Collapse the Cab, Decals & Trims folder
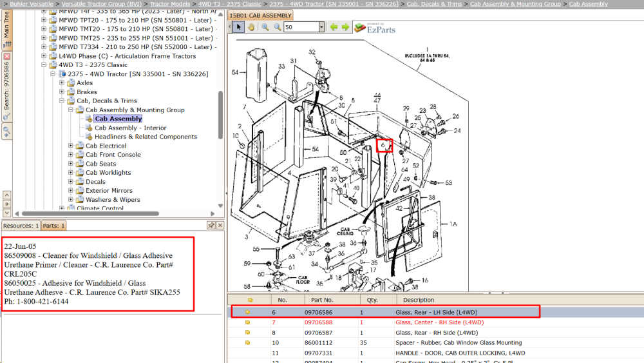This screenshot has width=644, height=363. point(62,101)
